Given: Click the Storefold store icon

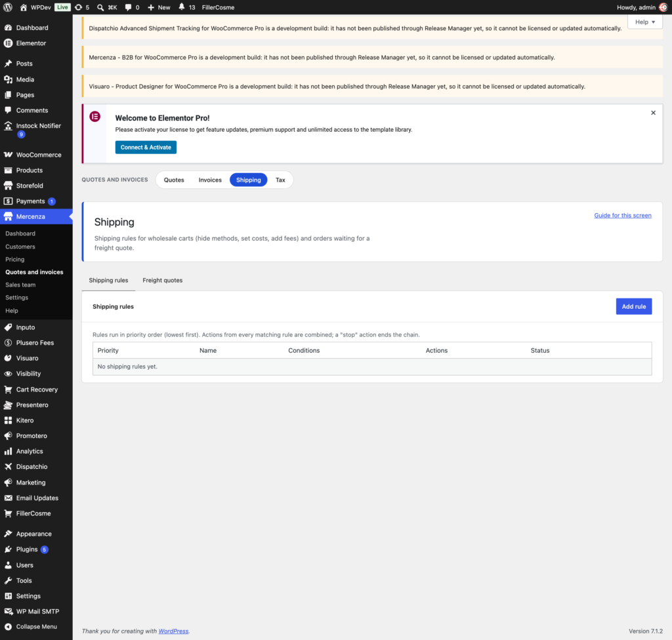Looking at the screenshot, I should 8,186.
